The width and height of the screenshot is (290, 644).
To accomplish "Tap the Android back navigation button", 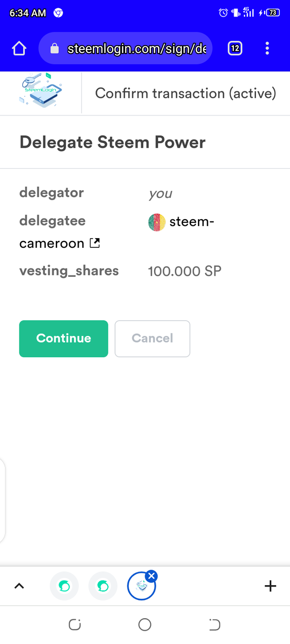I will click(x=214, y=625).
